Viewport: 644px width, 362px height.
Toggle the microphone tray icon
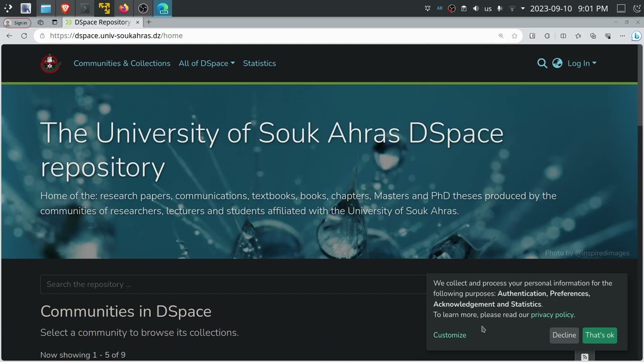[500, 9]
